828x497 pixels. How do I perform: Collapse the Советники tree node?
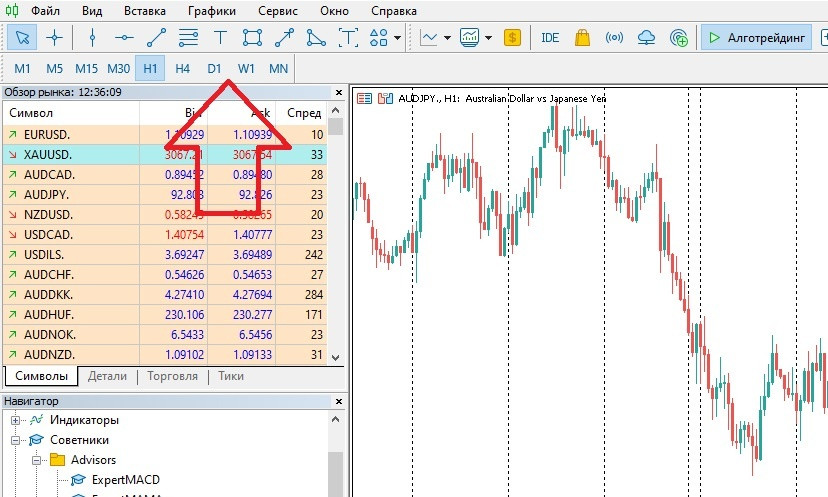coord(15,440)
